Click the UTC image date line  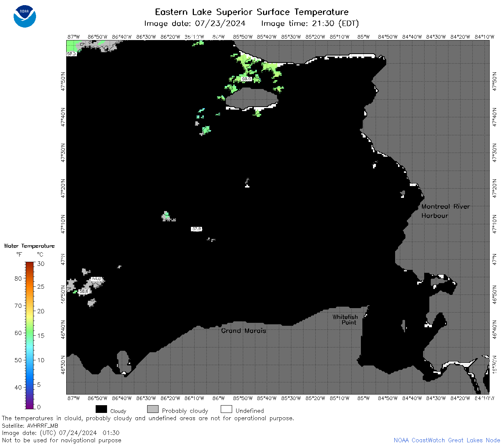[61, 433]
